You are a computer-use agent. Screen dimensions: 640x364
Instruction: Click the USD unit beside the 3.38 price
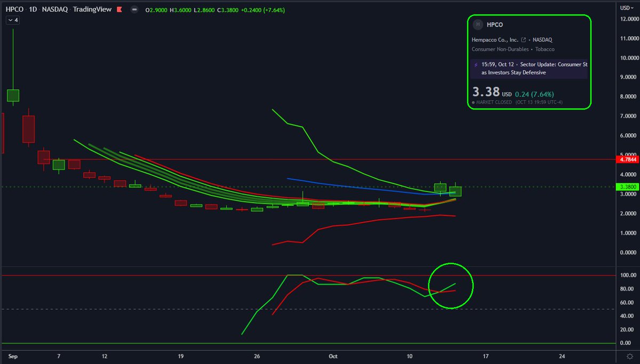(x=507, y=95)
